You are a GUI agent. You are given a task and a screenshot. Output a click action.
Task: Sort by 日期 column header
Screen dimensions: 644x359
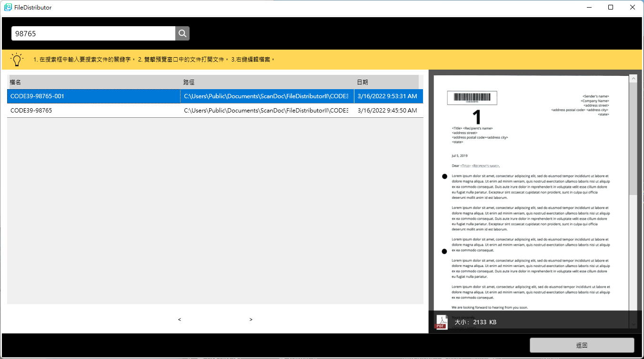click(387, 82)
